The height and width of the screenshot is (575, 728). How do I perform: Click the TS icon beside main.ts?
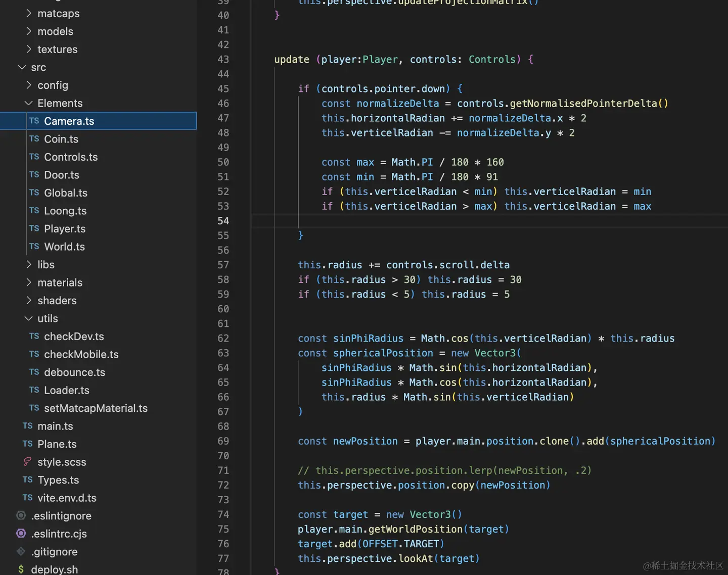(27, 426)
